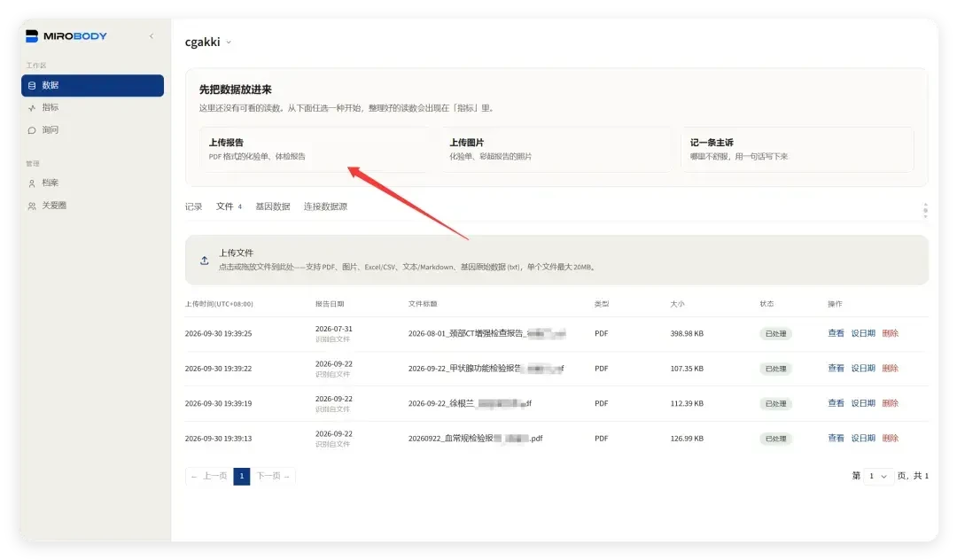Go to next page 下一页
This screenshot has width=957, height=560.
[x=273, y=476]
